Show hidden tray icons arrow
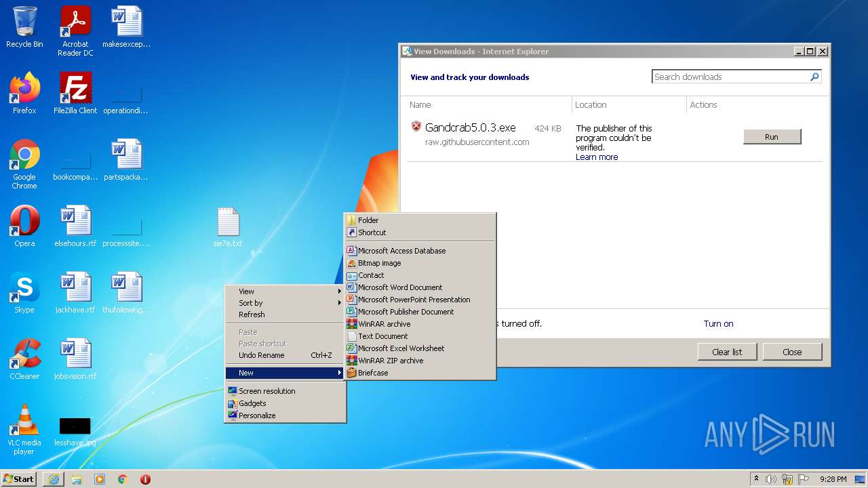 pyautogui.click(x=756, y=479)
